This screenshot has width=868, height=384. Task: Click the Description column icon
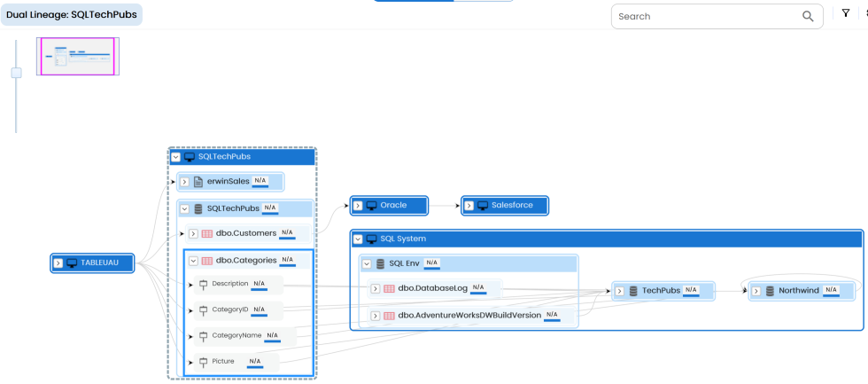(x=203, y=285)
